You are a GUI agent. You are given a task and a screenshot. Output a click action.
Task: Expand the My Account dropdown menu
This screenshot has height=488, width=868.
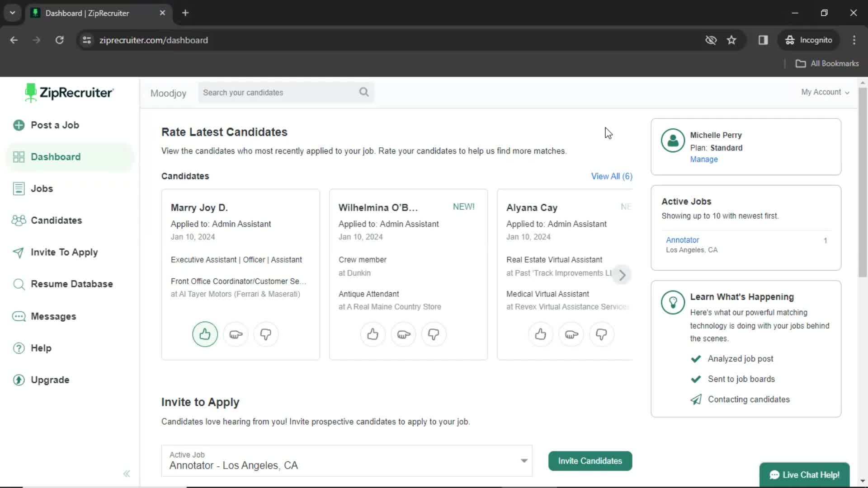[825, 92]
